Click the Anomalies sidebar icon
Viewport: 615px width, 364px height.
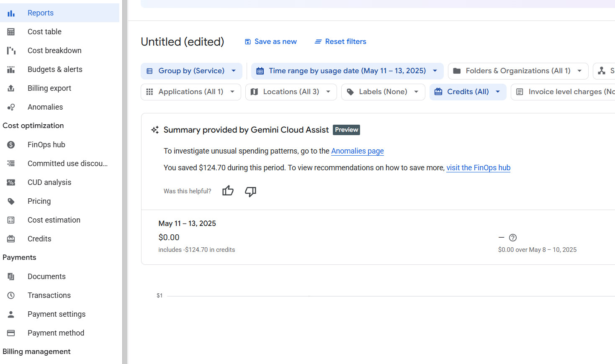11,107
